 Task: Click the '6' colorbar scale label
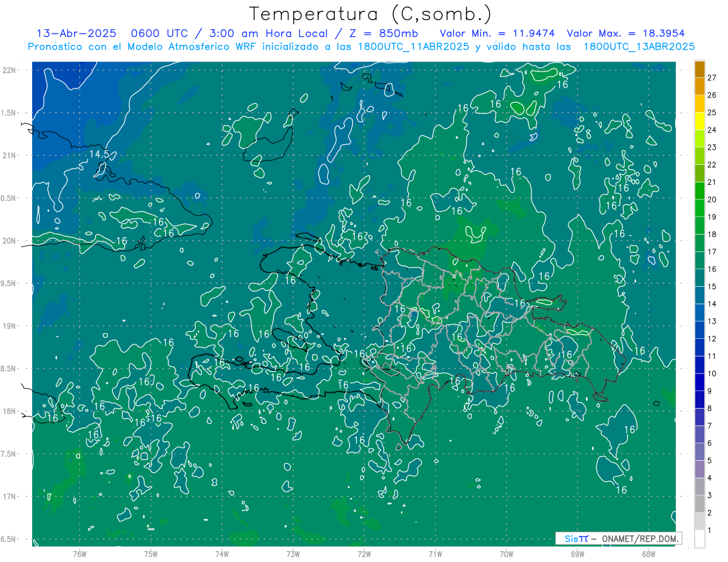point(710,443)
